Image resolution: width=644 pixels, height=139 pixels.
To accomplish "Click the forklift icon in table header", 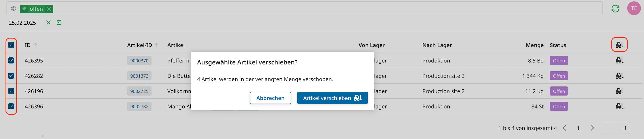I will (619, 45).
